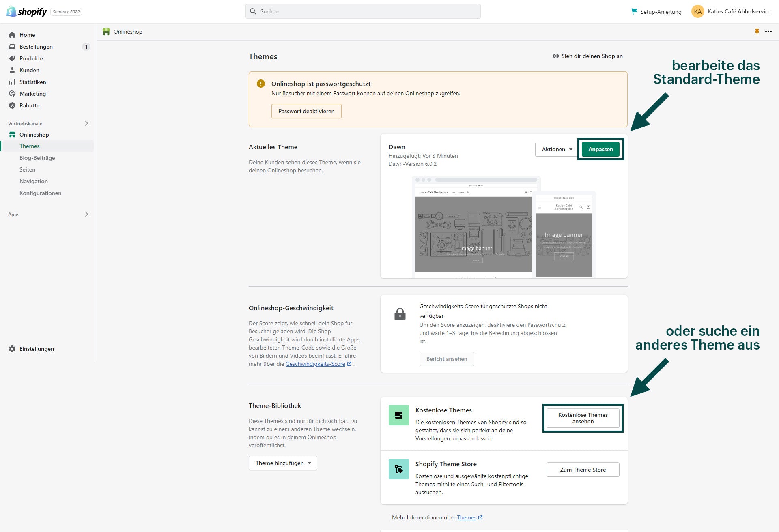Screen dimensions: 779x532
Task: Open the Aktionen dropdown
Action: click(x=557, y=149)
